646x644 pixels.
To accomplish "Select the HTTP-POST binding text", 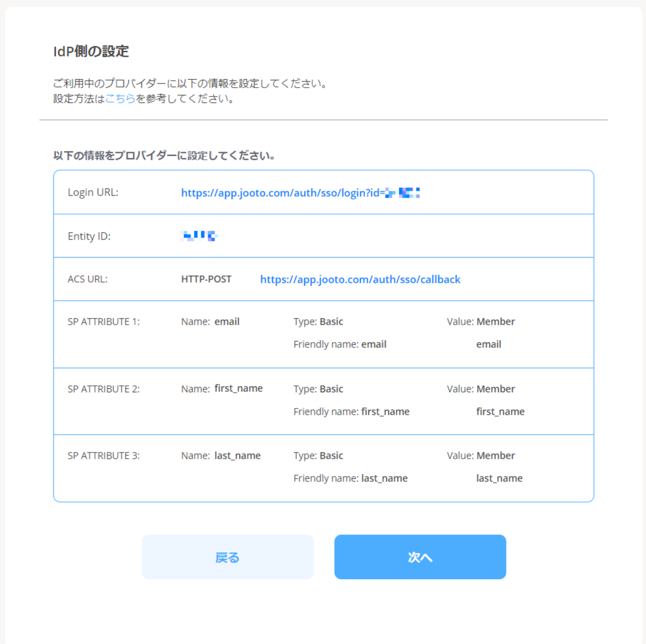I will pyautogui.click(x=206, y=279).
